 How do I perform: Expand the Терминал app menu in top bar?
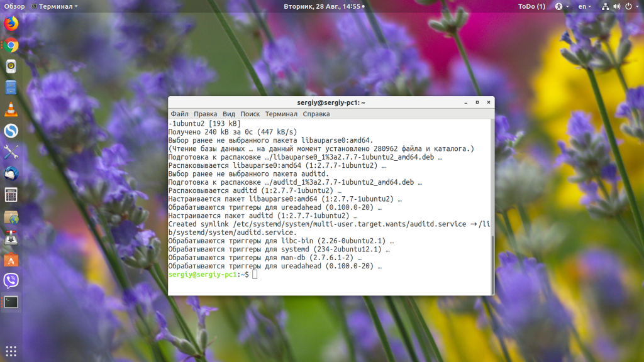54,6
